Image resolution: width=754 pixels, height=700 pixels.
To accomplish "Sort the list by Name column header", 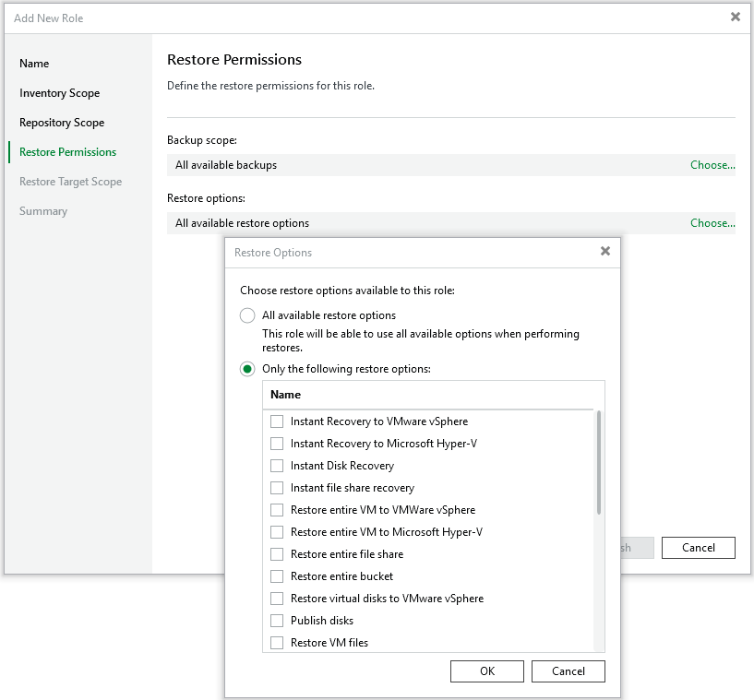I will click(286, 395).
